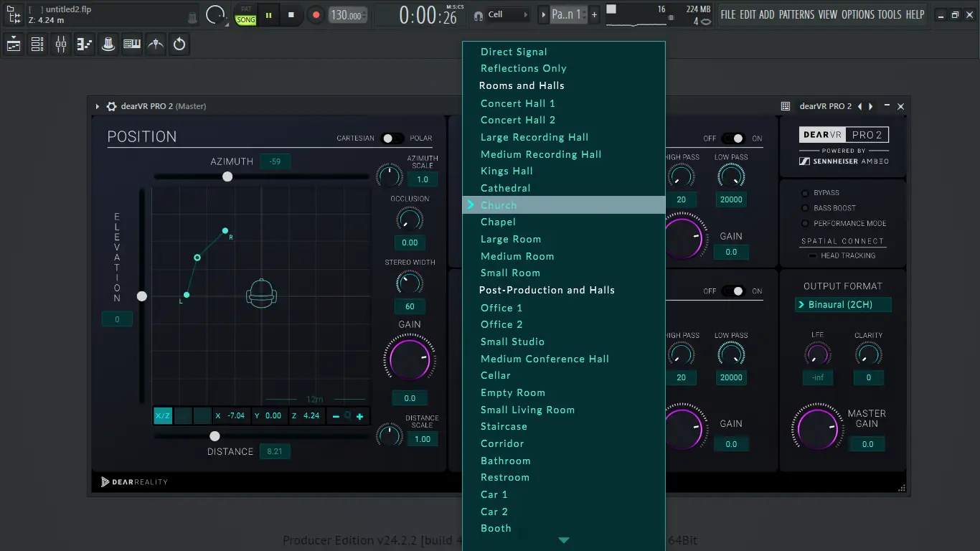Click the head icon in position grid
This screenshot has height=551, width=980.
(261, 293)
